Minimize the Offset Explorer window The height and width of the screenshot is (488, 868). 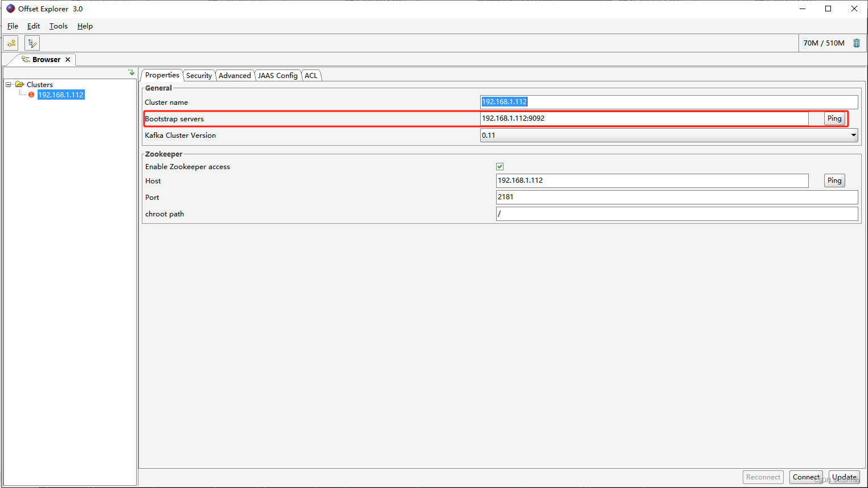(802, 9)
